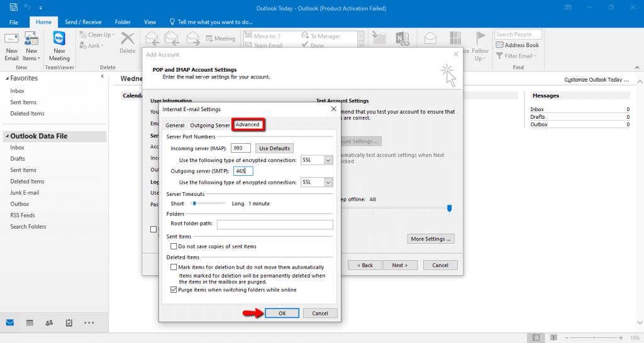Click the Undo arrow in title bar
Viewport: 644px width, 343px height.
point(28,7)
